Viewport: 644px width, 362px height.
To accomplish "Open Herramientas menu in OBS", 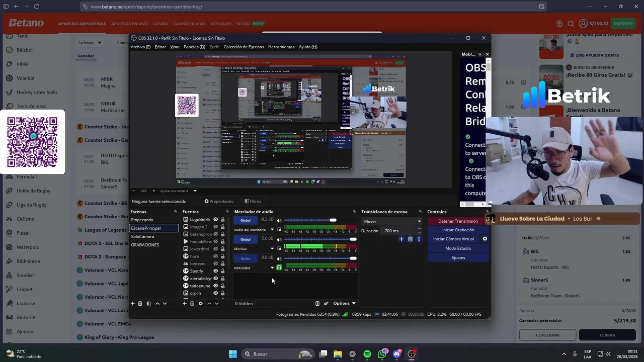I will coord(281,47).
